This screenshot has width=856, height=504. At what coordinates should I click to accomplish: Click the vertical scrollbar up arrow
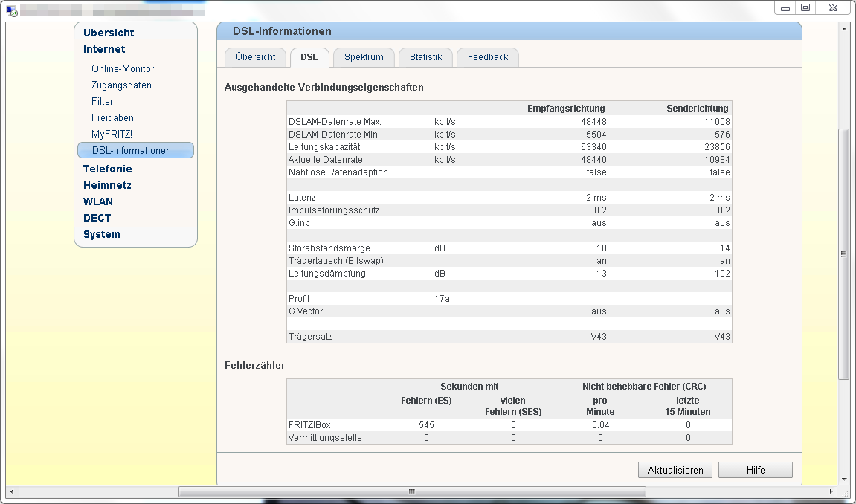(843, 29)
